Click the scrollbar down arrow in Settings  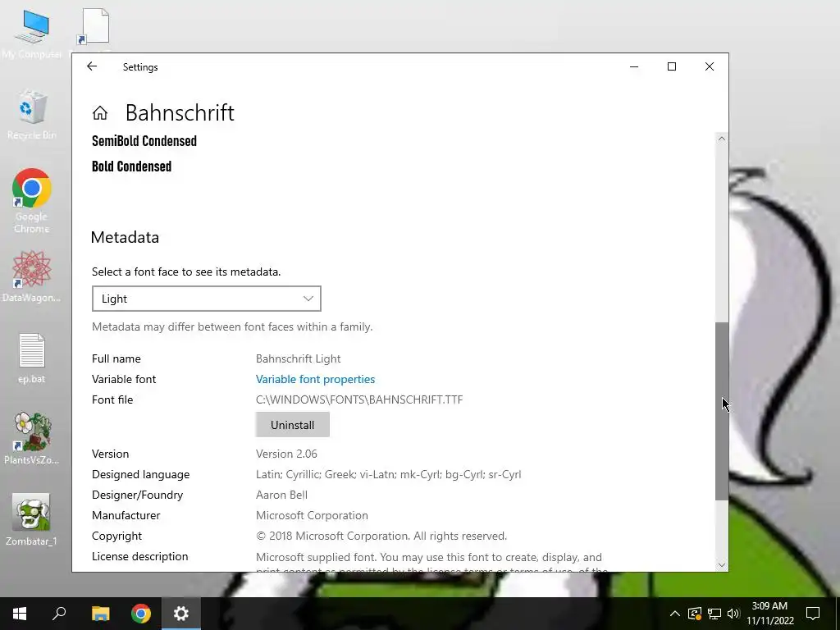click(x=722, y=564)
